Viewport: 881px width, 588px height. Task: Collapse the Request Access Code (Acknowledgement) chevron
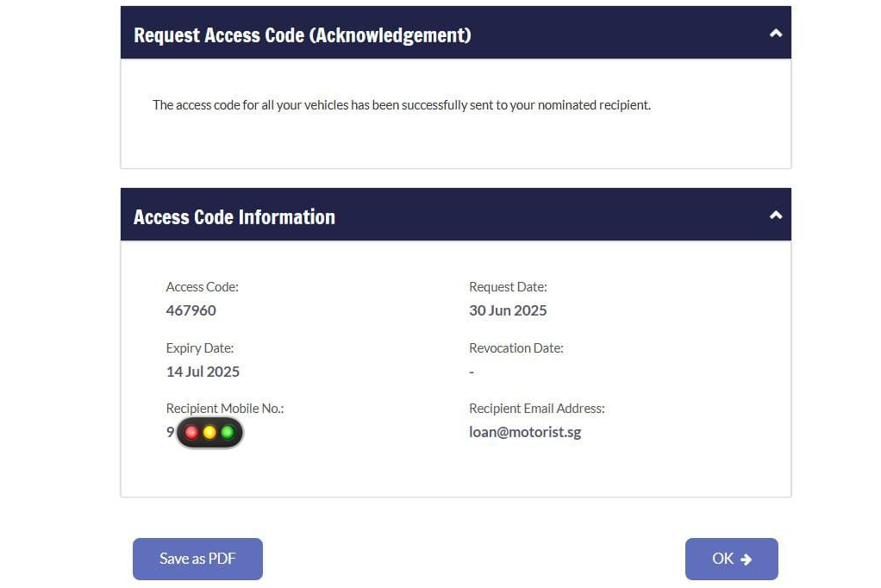(775, 34)
